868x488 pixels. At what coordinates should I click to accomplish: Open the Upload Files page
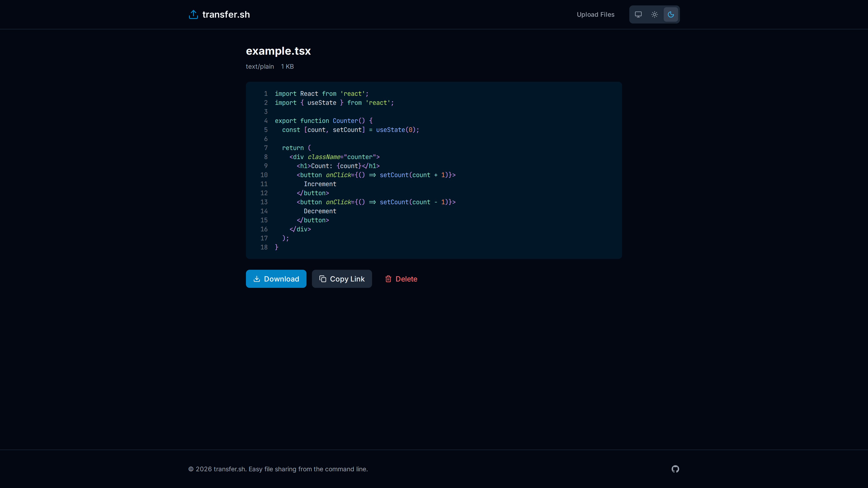595,14
